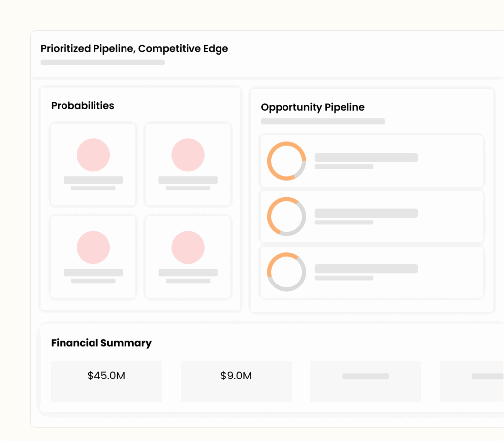Click the label bar in the top-left probability card
The width and height of the screenshot is (504, 441).
93,180
